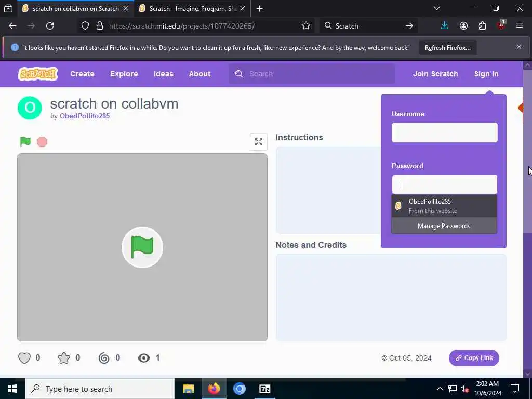532x399 pixels.
Task: Expand the list all tabs chevron
Action: pos(437,8)
